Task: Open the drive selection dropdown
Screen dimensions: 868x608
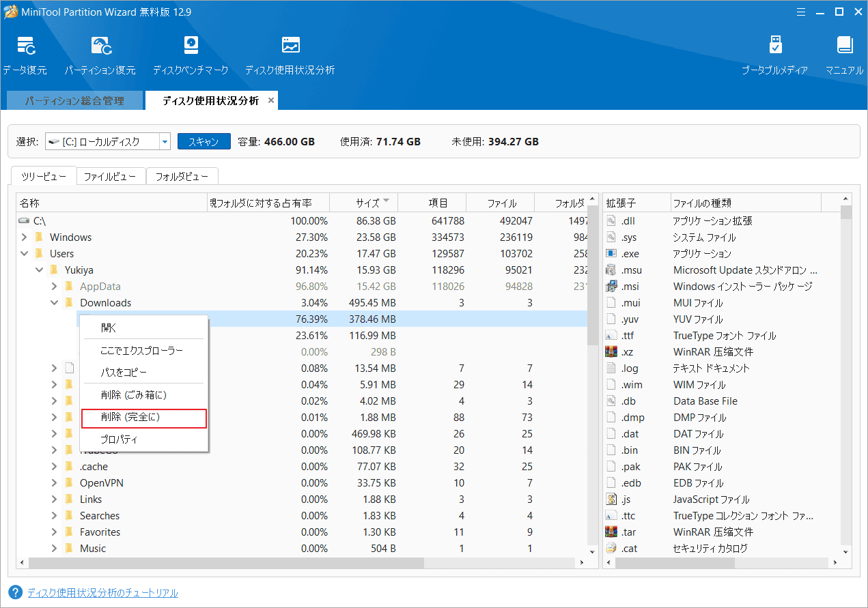Action: point(165,141)
